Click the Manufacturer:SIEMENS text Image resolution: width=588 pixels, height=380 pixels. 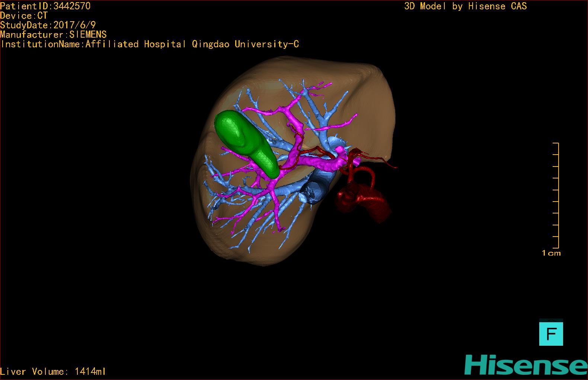click(53, 35)
